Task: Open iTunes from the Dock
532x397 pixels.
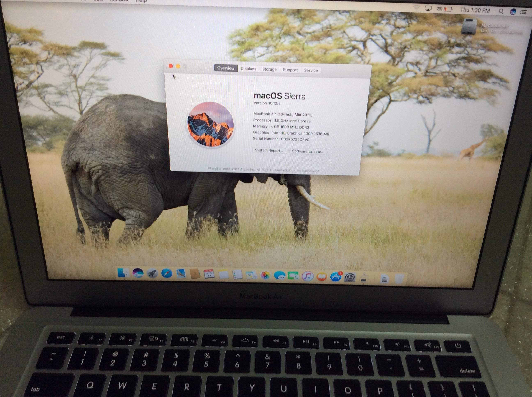Action: point(307,276)
